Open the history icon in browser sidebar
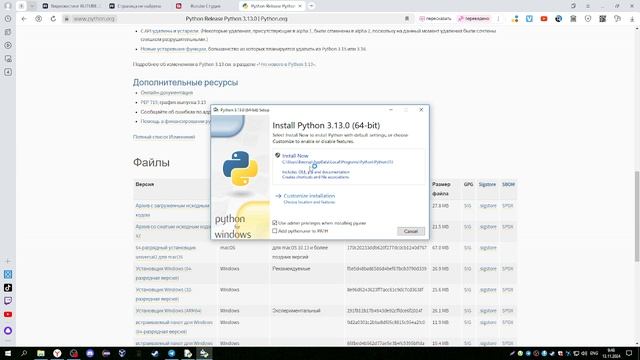This screenshot has height=360, width=640. 8,19
